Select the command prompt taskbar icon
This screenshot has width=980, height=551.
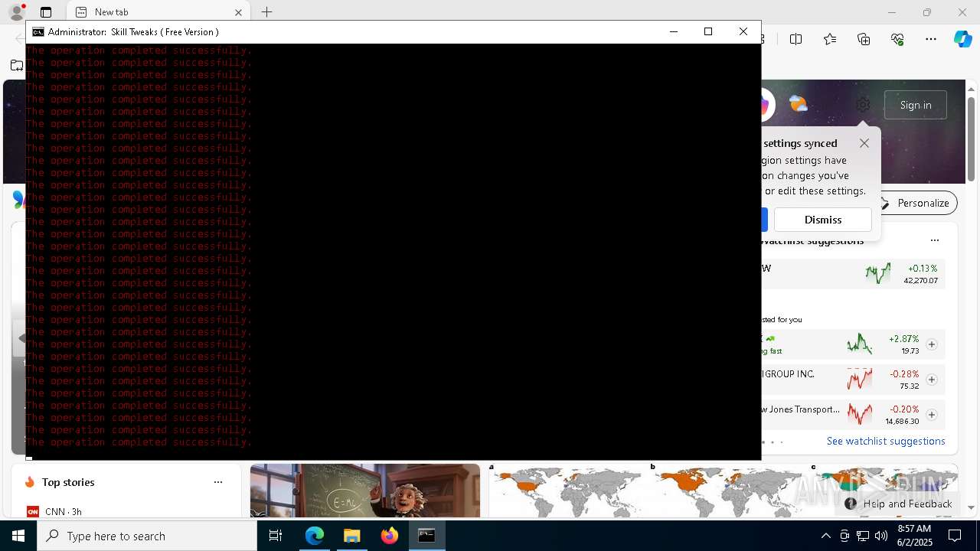point(426,536)
